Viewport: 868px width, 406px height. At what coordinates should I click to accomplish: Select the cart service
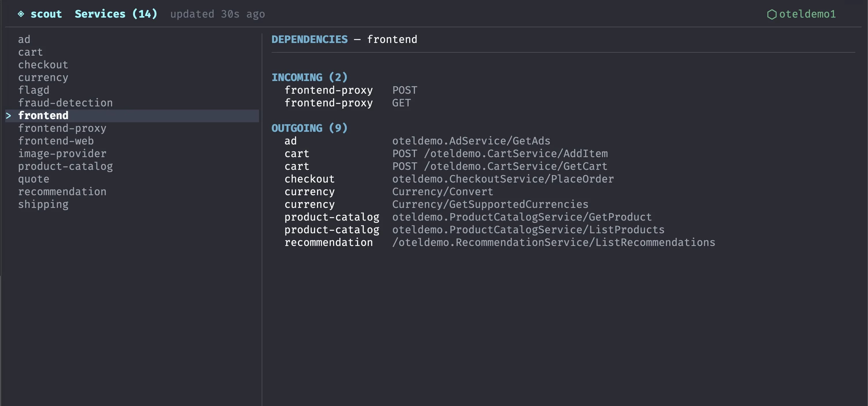(30, 52)
